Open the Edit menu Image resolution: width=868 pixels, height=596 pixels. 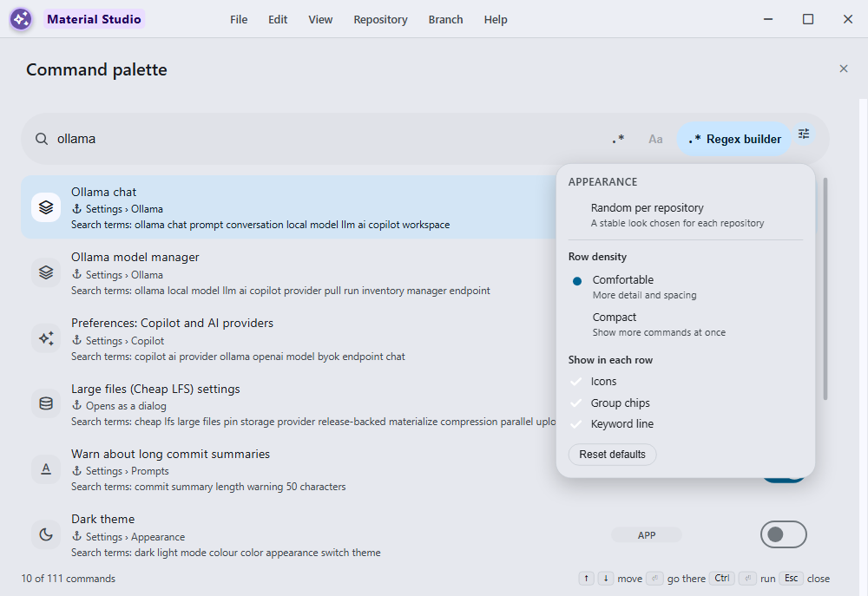(x=278, y=19)
